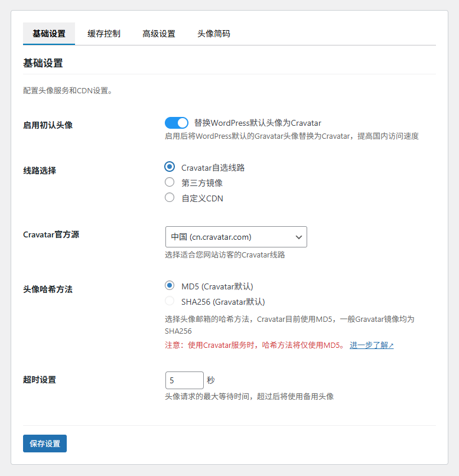The image size is (459, 476).
Task: Click the 替换WordPress默认头像为Cravatar label
Action: 258,123
